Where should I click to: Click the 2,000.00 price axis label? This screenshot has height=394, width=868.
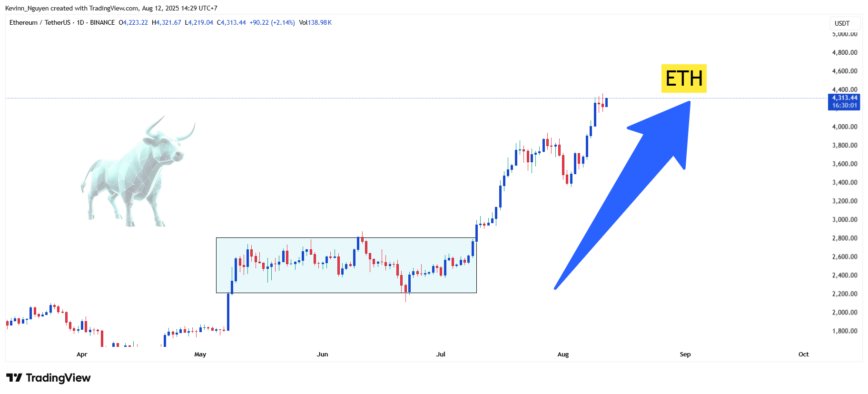coord(845,312)
